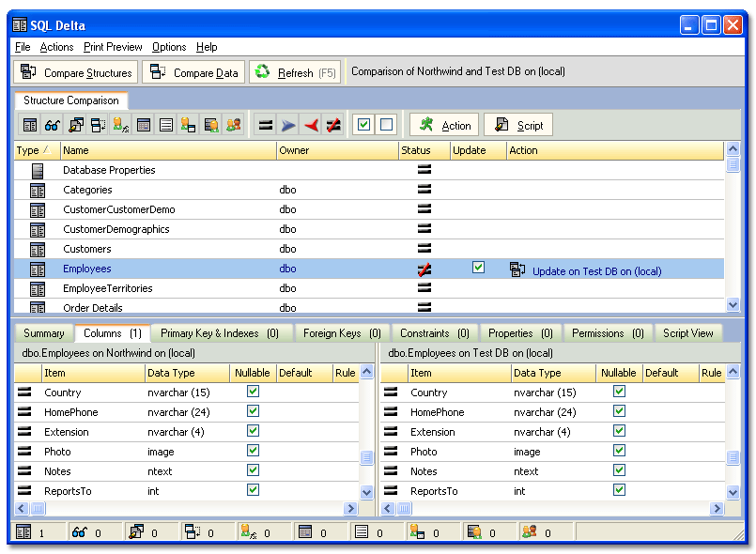The width and height of the screenshot is (756, 554).
Task: Click the down arrow of object list scrollbar
Action: coord(733,305)
